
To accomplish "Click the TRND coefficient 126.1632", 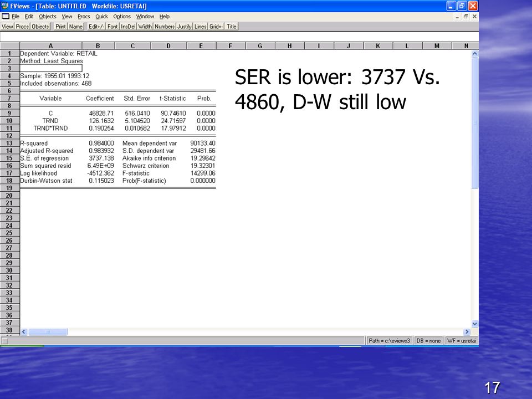I will 101,121.
